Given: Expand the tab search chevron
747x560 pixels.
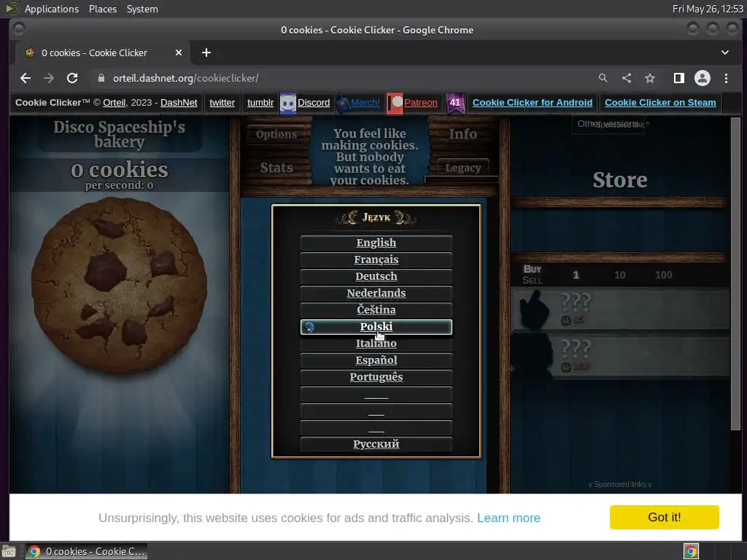Looking at the screenshot, I should point(725,52).
